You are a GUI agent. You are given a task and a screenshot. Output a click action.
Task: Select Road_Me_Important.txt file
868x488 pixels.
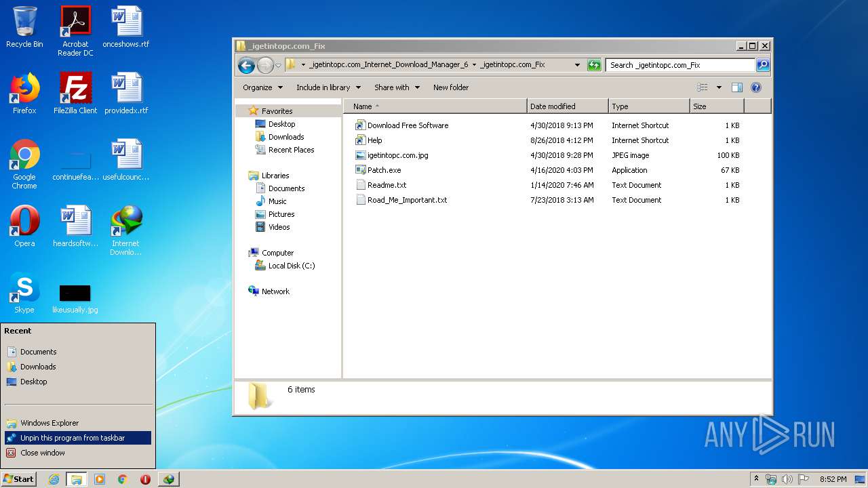click(x=407, y=200)
